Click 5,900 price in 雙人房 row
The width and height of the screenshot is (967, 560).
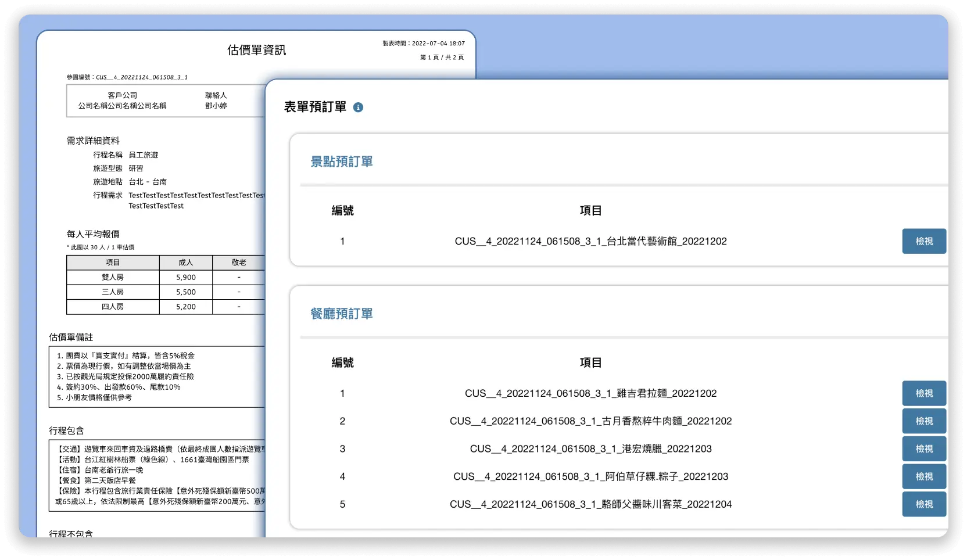186,278
